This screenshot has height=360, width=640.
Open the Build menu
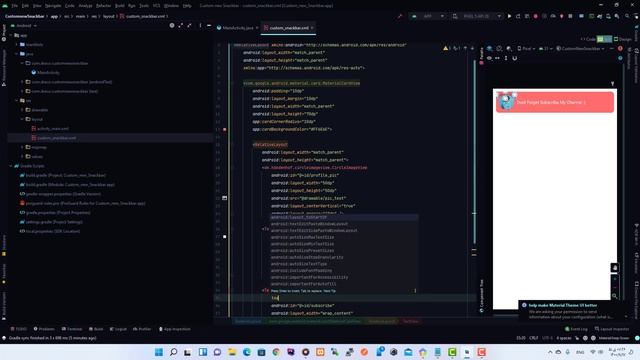(x=120, y=6)
